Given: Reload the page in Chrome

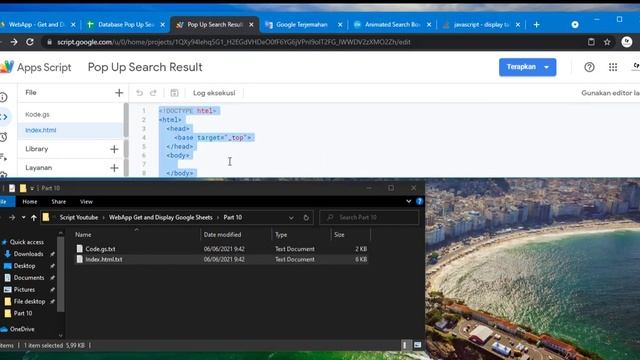Looking at the screenshot, I should point(30,42).
